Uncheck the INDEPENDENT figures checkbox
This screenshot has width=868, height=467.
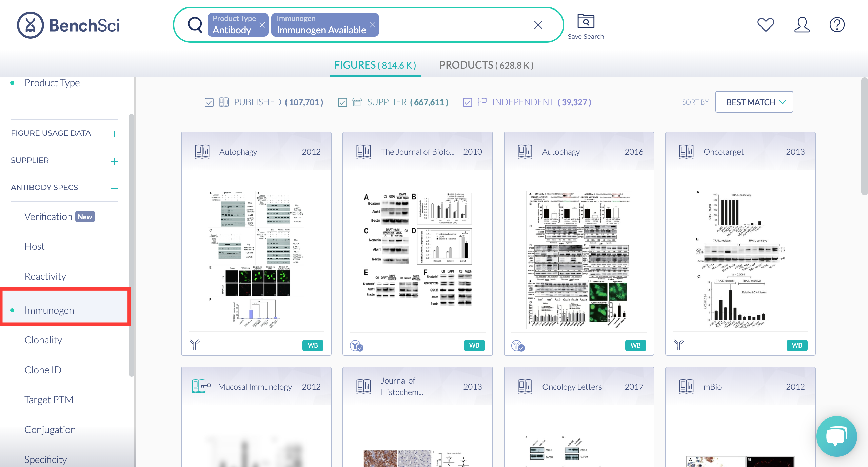click(468, 102)
